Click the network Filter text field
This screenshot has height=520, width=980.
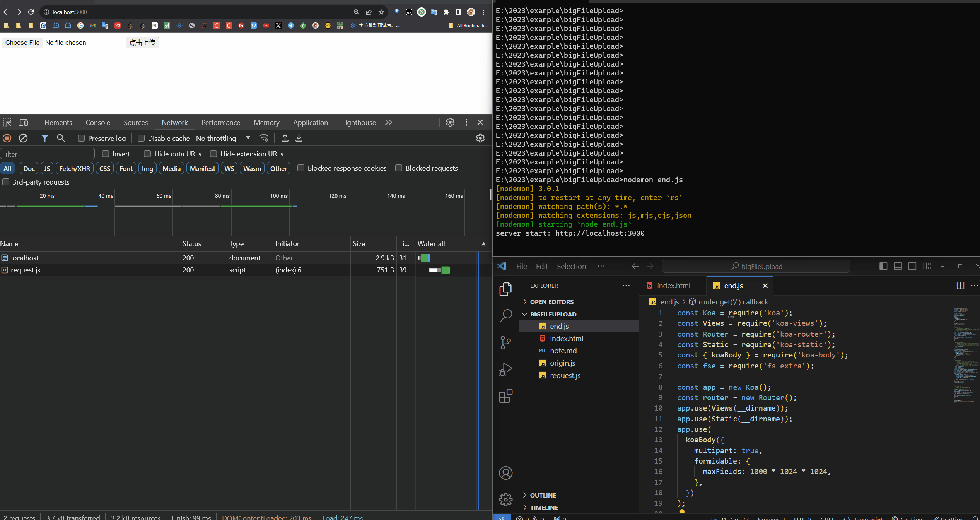click(47, 154)
